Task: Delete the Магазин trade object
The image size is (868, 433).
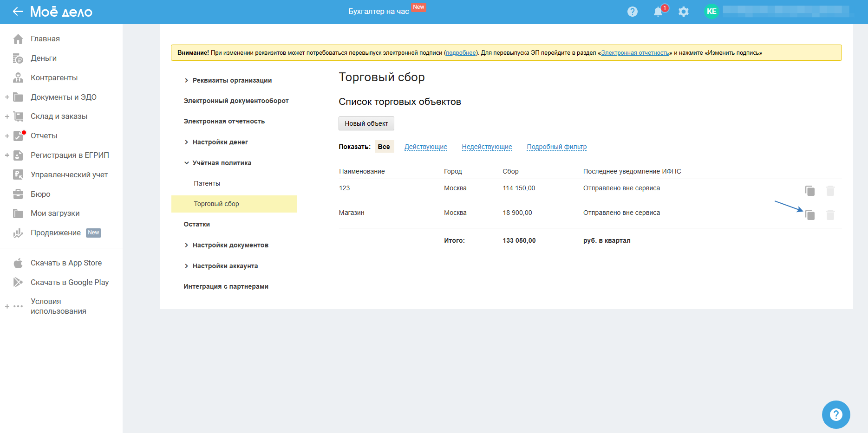Action: coord(830,215)
